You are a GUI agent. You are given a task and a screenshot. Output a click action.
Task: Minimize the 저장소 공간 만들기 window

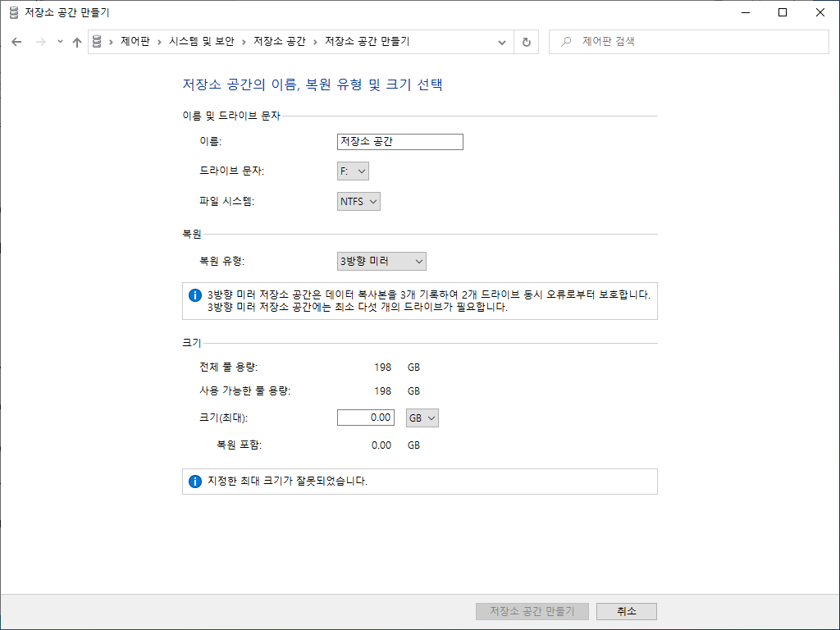coord(746,12)
